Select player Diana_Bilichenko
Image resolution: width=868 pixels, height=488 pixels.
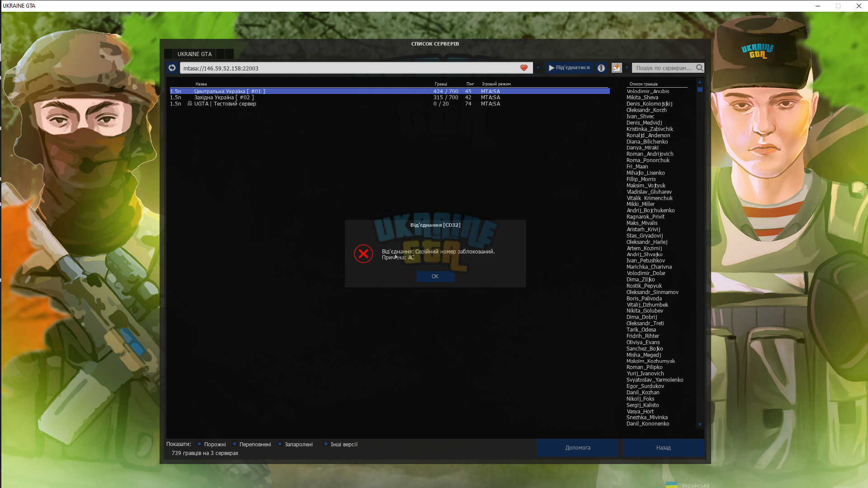coord(647,142)
